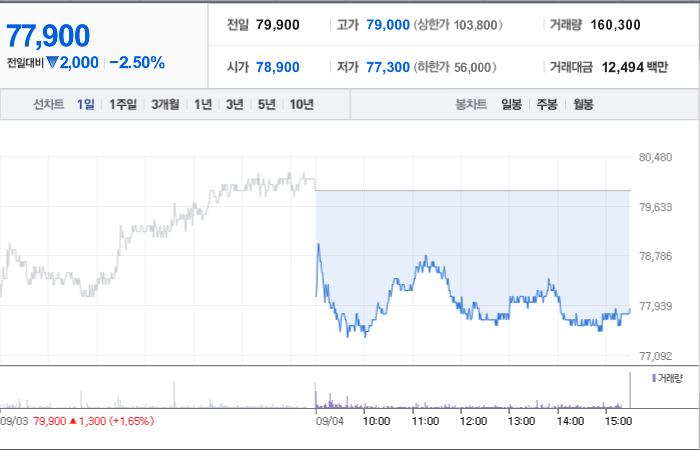
Task: Open the 주봉 weekly candle chart
Action: pos(547,105)
